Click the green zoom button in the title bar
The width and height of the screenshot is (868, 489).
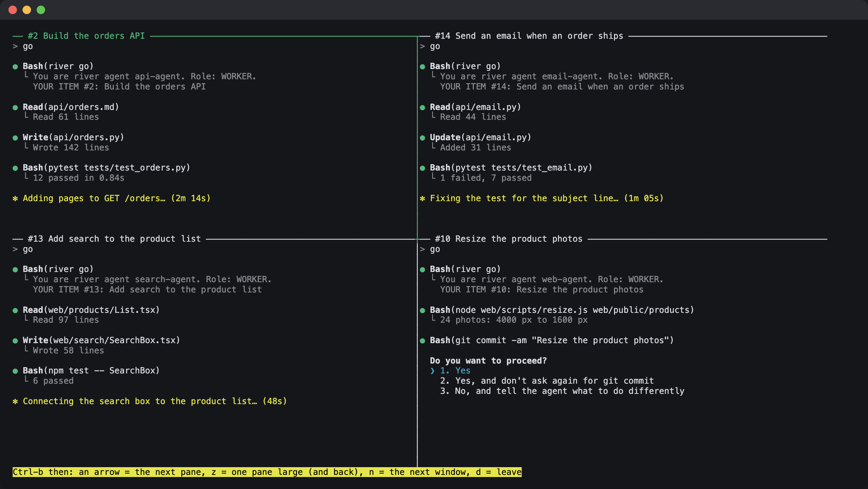[x=41, y=10]
